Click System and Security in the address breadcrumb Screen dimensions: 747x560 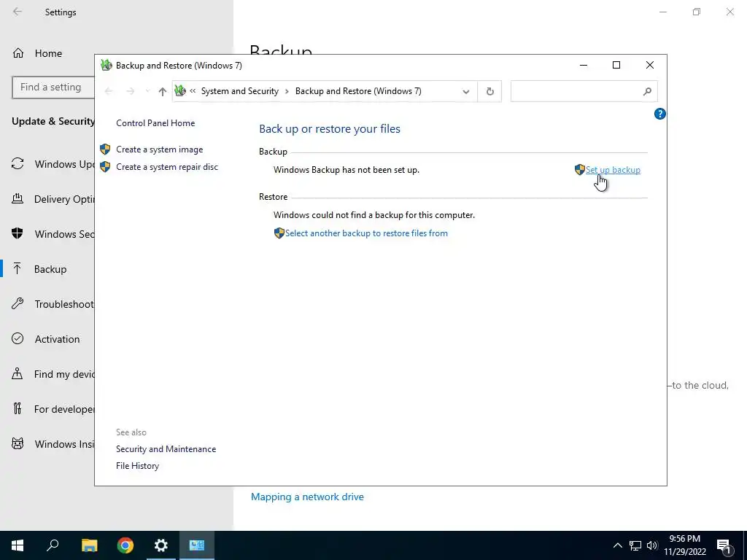(239, 91)
